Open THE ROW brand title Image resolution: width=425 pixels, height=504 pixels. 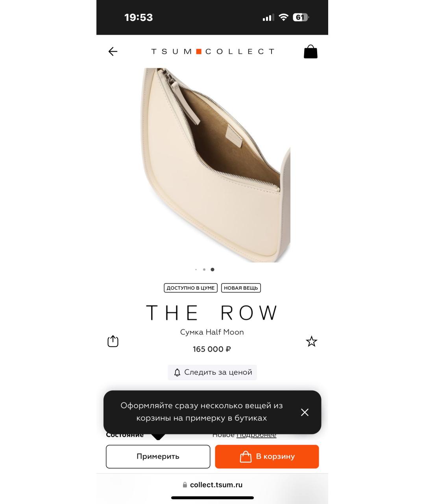tap(212, 313)
